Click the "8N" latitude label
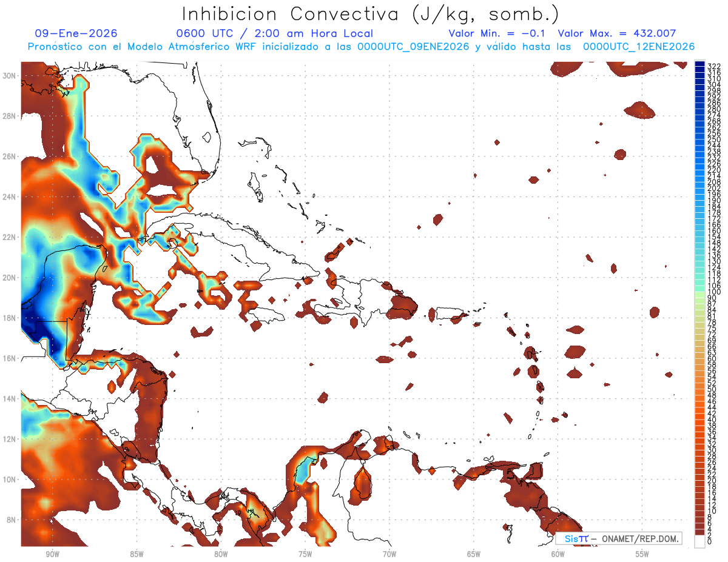This screenshot has width=728, height=562. coord(12,520)
